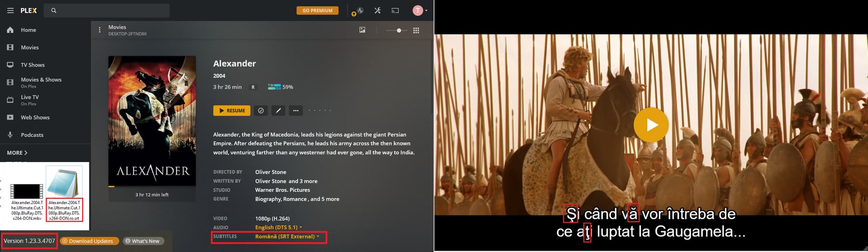Click the 'Alexander' movie title

click(235, 63)
